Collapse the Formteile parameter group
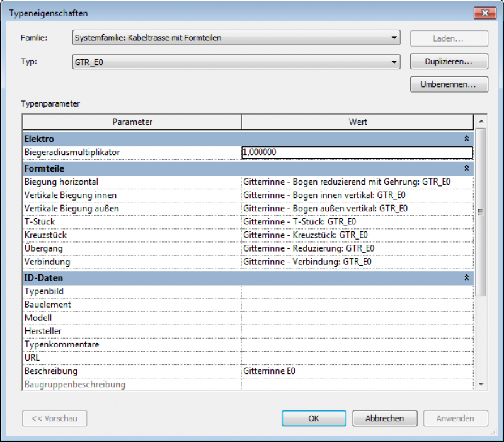 [467, 168]
